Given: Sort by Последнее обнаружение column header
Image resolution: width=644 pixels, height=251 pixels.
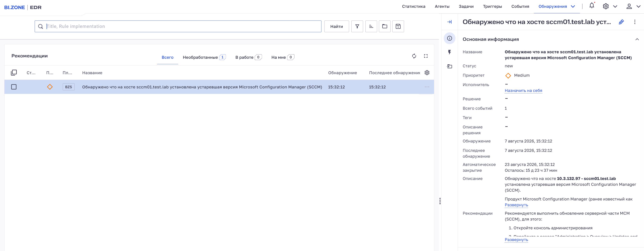Looking at the screenshot, I should (394, 73).
